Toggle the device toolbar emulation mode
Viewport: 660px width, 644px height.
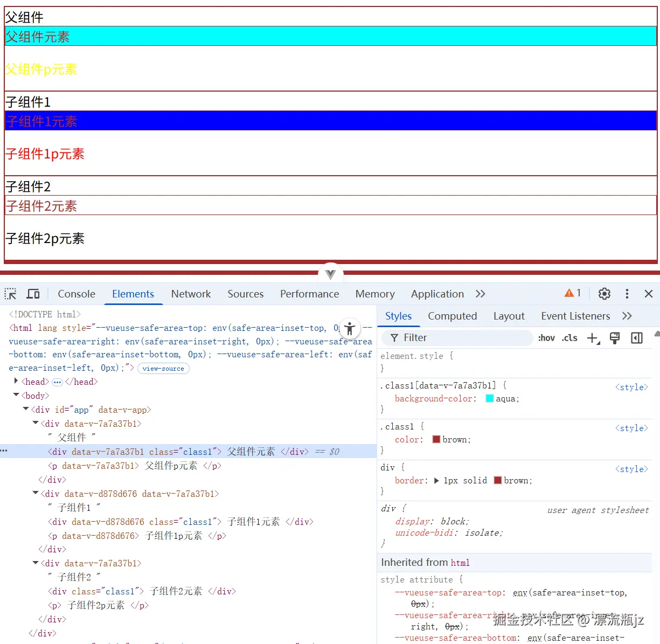click(33, 294)
